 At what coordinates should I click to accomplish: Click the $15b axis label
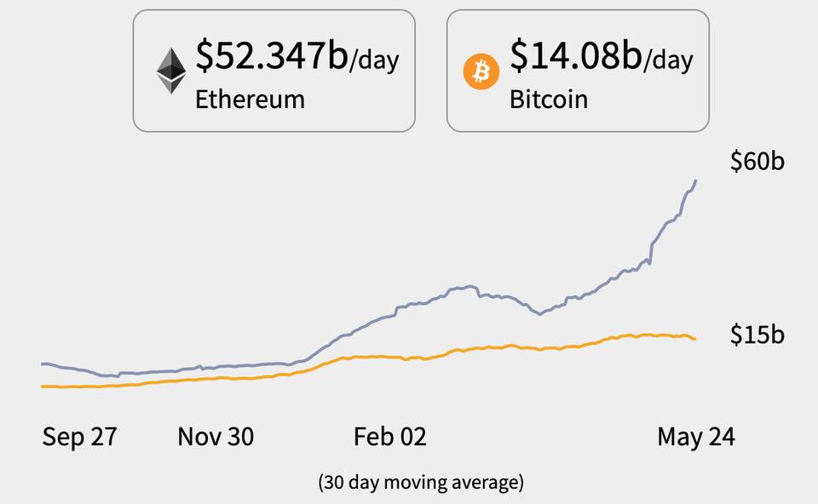[x=757, y=334]
